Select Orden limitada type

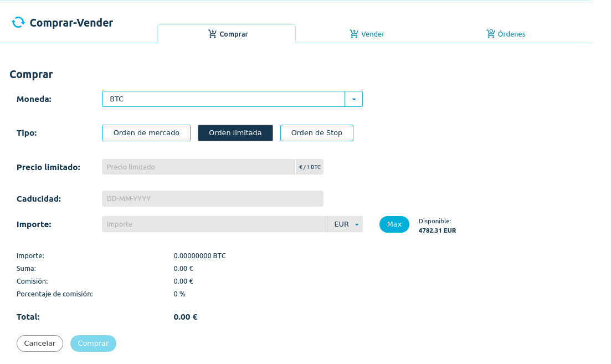[x=235, y=133]
